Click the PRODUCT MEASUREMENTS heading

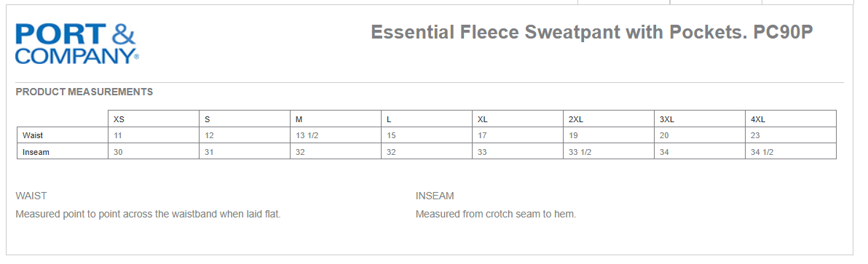click(x=84, y=92)
